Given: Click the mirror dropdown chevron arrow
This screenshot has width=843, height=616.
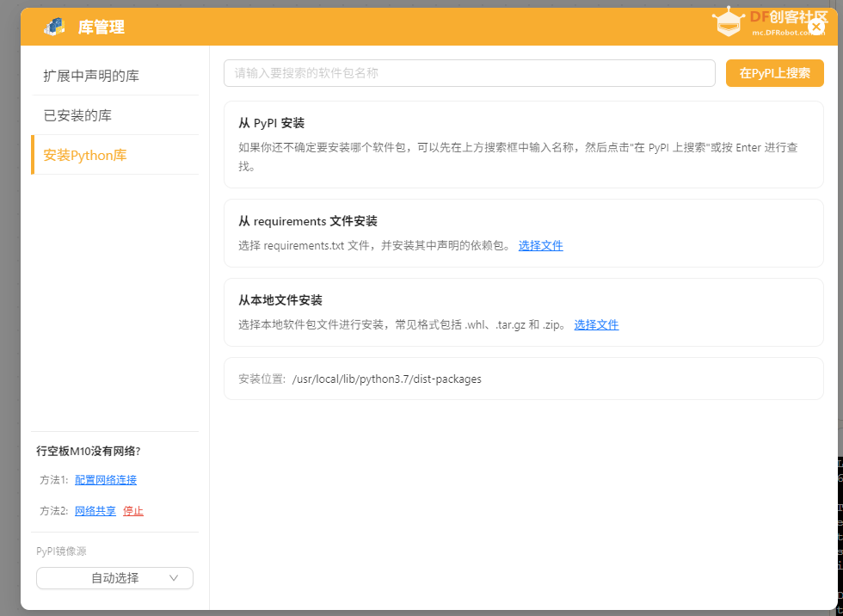Looking at the screenshot, I should click(174, 578).
